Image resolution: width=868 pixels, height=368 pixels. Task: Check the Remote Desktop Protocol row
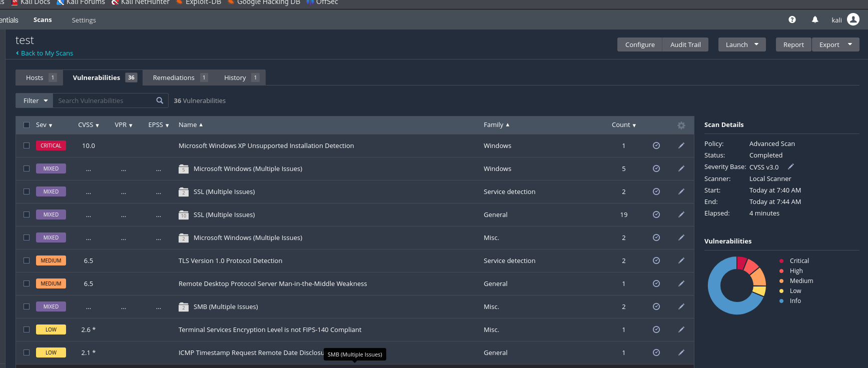tap(27, 283)
